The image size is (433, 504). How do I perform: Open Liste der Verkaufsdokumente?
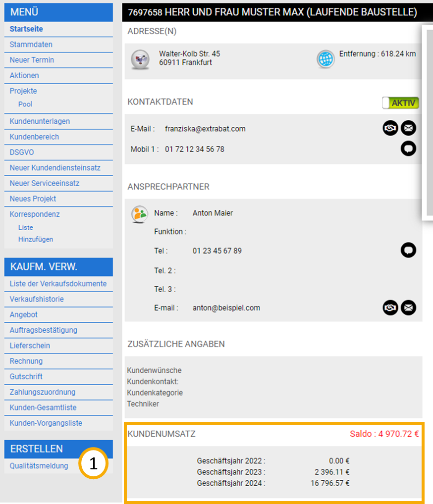58,284
